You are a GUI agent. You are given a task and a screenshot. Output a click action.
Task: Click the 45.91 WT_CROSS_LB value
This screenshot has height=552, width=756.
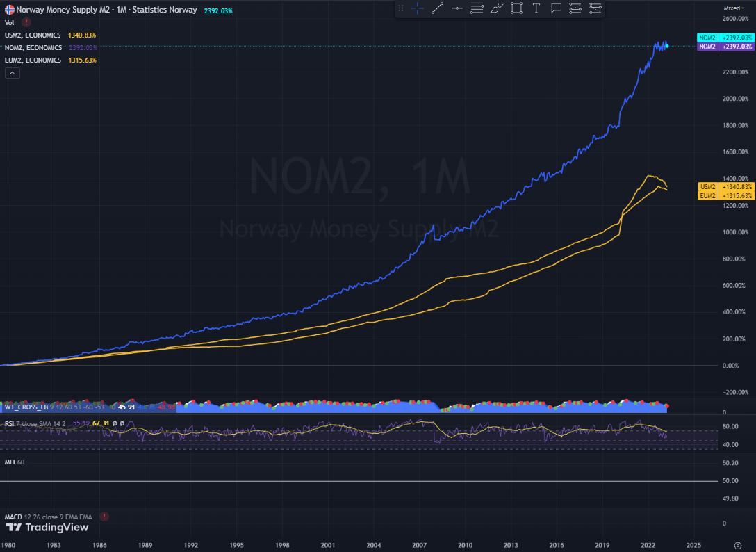coord(126,407)
